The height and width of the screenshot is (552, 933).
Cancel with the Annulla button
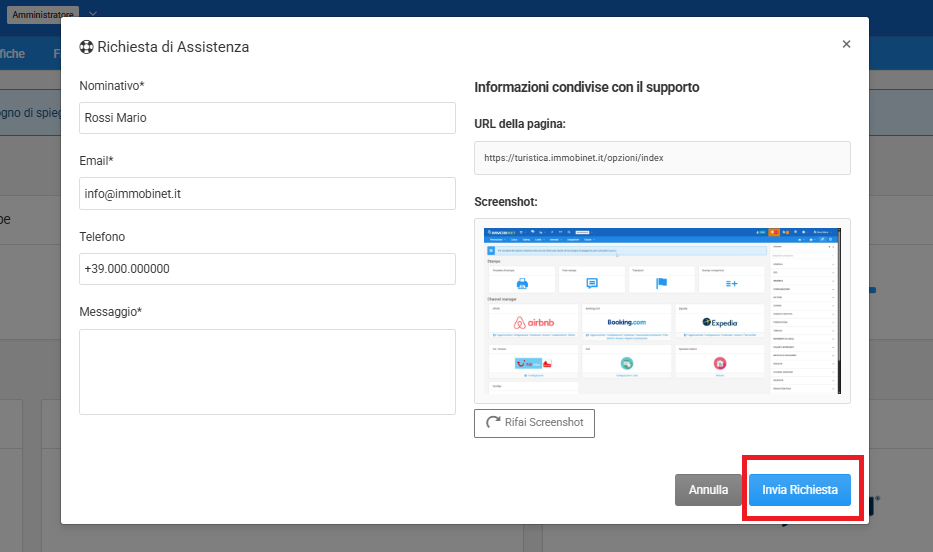pos(708,490)
